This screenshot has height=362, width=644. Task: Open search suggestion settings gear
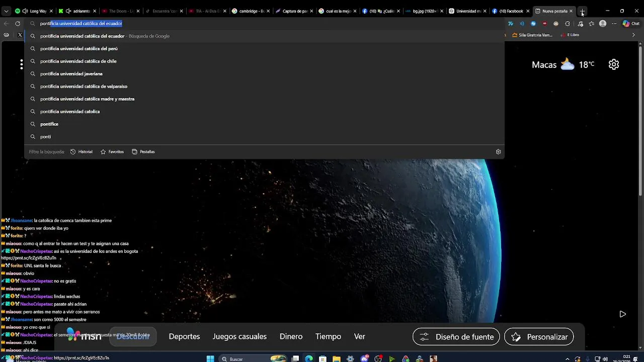498,152
